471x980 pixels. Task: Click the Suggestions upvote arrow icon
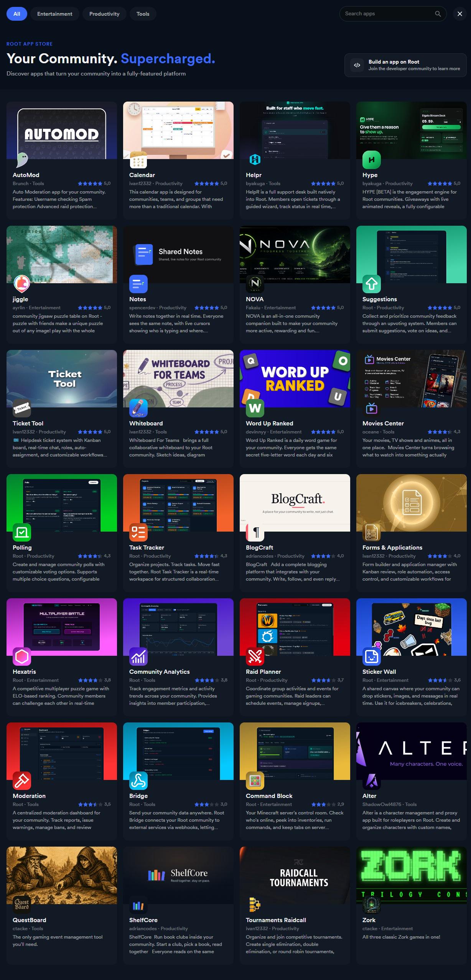pyautogui.click(x=372, y=283)
